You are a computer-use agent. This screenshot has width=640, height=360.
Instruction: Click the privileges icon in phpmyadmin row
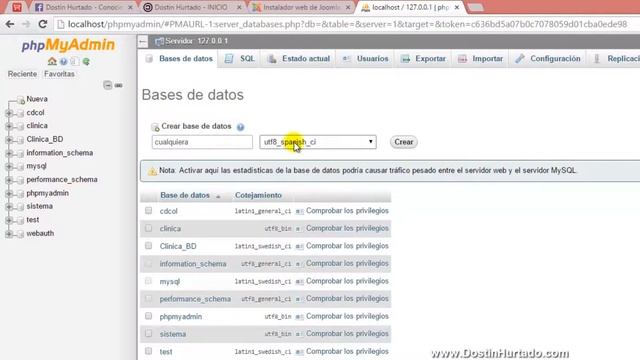pos(300,317)
